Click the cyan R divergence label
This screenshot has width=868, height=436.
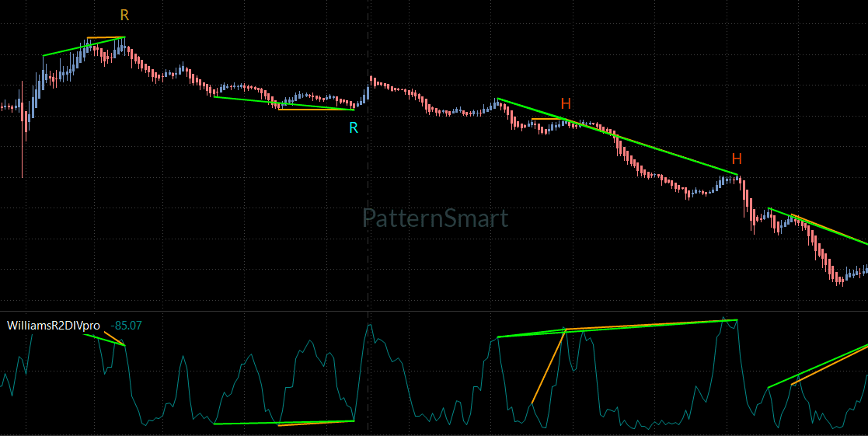354,127
